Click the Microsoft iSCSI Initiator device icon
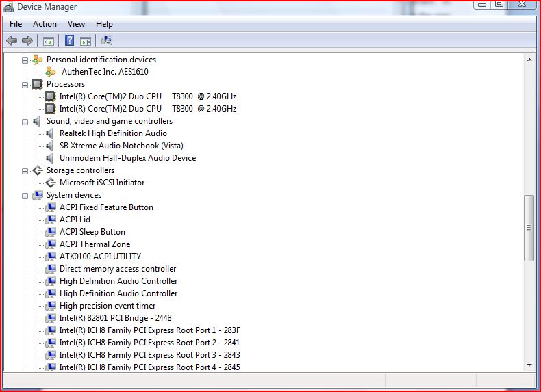Screen dimensions: 541x392 click(x=51, y=183)
